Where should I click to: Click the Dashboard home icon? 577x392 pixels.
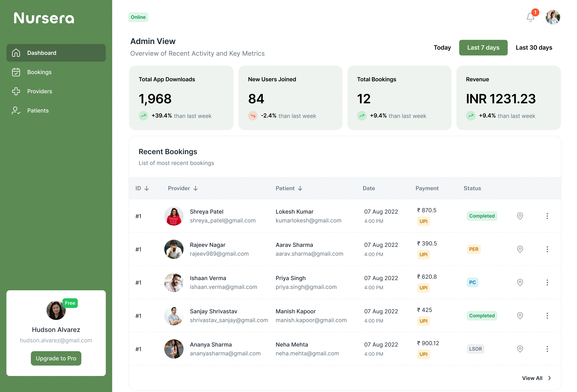coord(16,53)
